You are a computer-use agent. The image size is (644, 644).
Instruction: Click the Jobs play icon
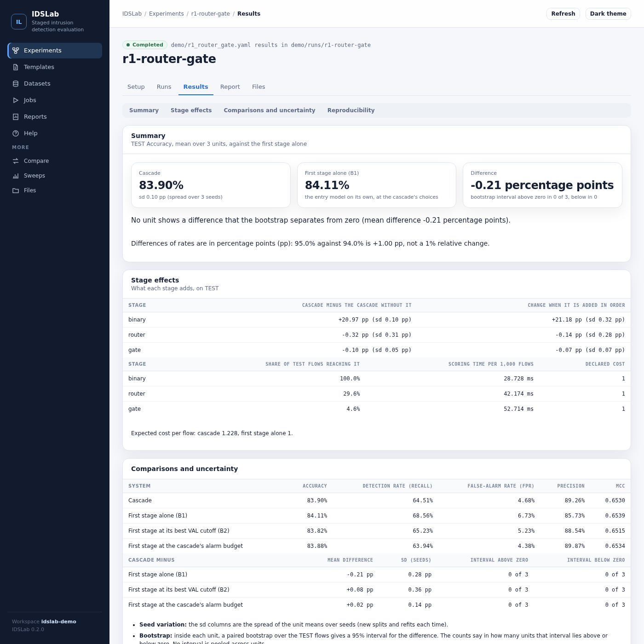click(x=16, y=100)
